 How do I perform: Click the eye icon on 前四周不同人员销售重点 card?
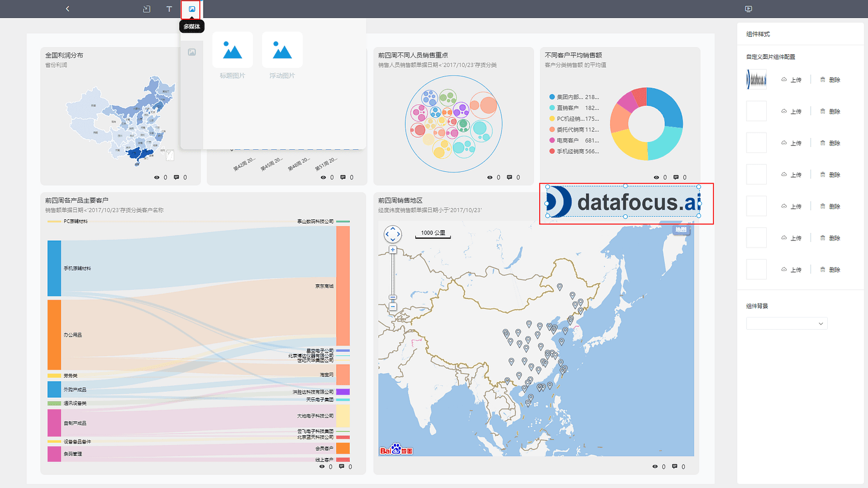[x=490, y=177]
